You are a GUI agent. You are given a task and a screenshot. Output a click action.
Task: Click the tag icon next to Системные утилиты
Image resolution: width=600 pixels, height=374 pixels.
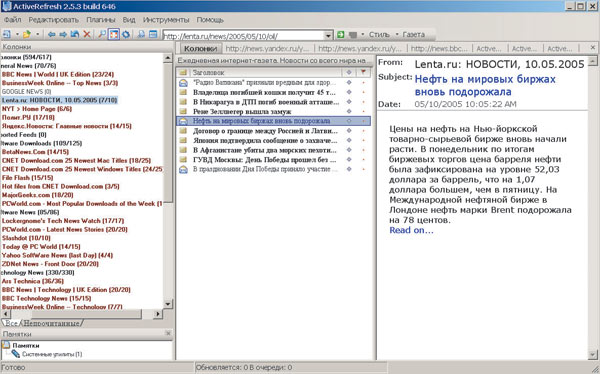coord(16,354)
